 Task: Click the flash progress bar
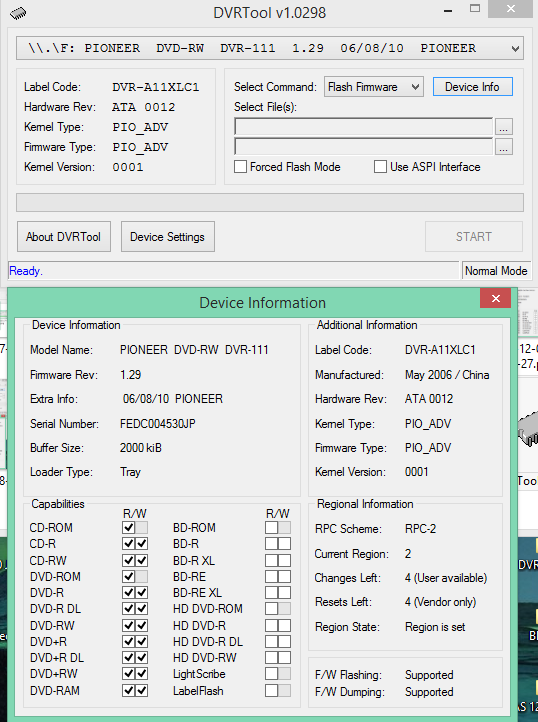click(x=269, y=203)
